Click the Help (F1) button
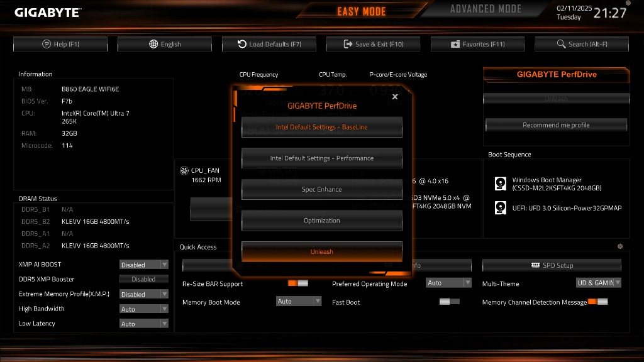644x362 pixels. tap(60, 44)
